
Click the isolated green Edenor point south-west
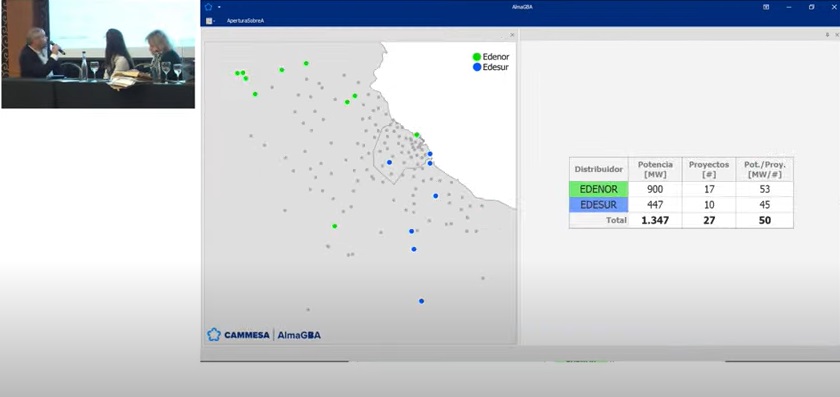pyautogui.click(x=334, y=226)
